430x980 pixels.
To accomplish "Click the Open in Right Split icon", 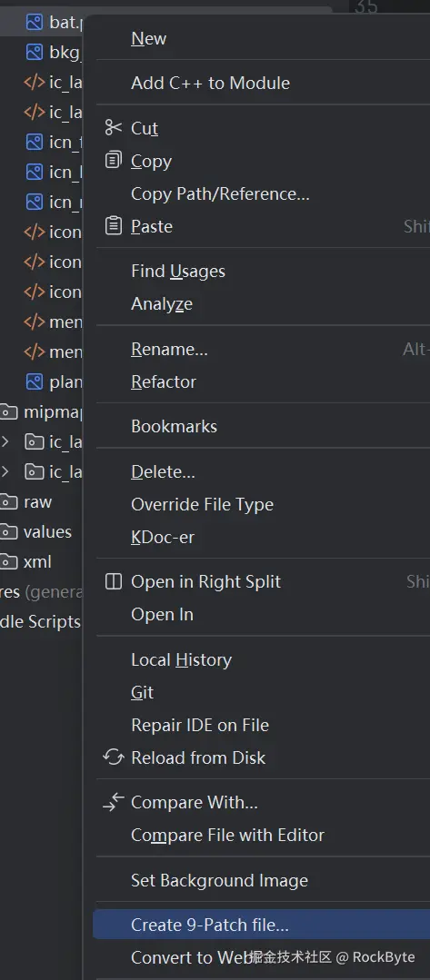I will (114, 581).
